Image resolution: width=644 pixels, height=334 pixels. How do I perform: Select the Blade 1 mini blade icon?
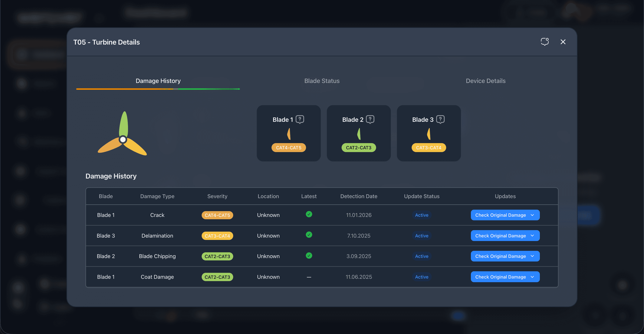pos(289,134)
